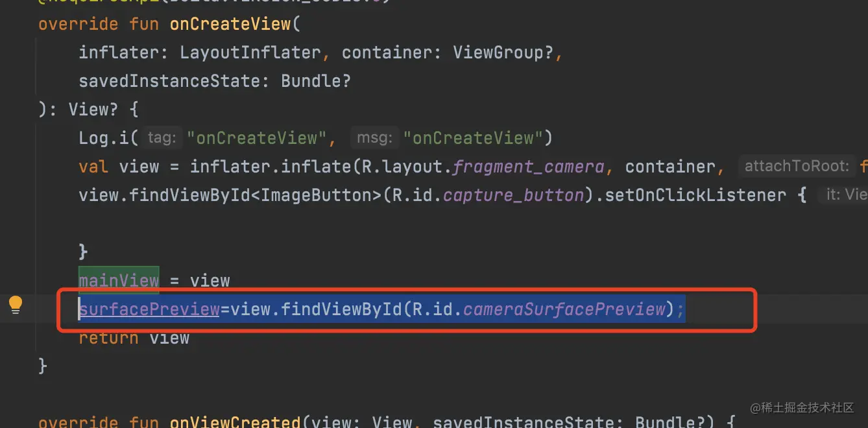Click the 'onCreateView' function name
The height and width of the screenshot is (428, 868).
[230, 24]
